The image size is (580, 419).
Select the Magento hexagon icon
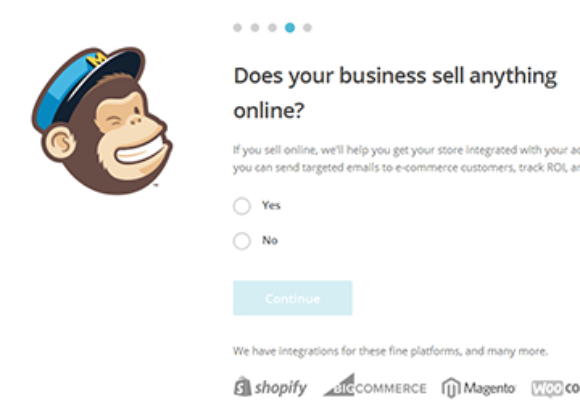451,388
